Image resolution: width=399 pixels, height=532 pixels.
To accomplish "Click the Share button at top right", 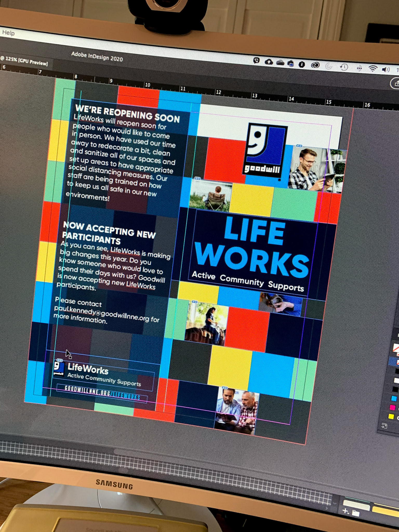I will tap(395, 84).
